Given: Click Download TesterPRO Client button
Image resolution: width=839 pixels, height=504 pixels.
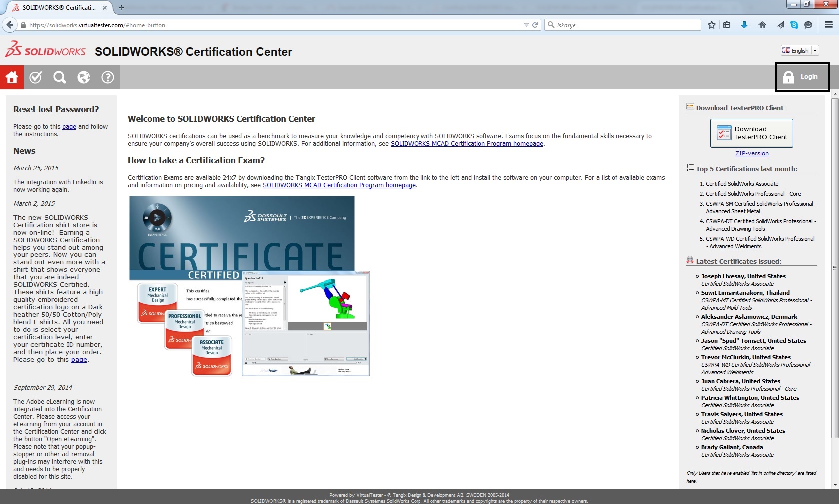Looking at the screenshot, I should coord(751,133).
